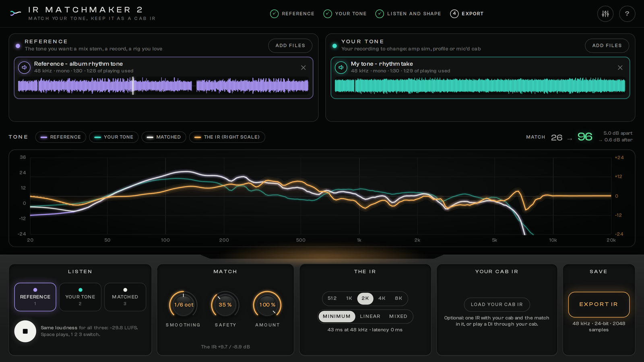Open the help question mark button
This screenshot has width=644, height=362.
[x=627, y=14]
